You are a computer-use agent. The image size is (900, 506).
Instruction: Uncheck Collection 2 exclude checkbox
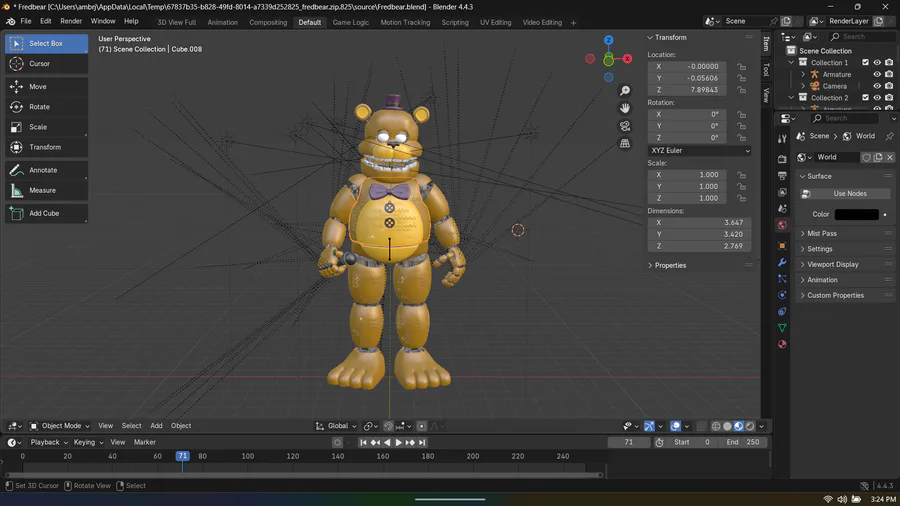click(866, 98)
